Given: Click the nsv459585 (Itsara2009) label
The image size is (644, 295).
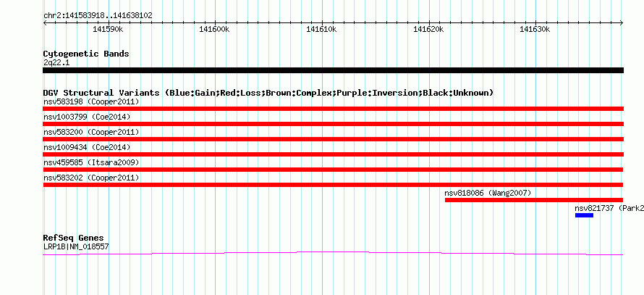Looking at the screenshot, I should click(91, 162).
